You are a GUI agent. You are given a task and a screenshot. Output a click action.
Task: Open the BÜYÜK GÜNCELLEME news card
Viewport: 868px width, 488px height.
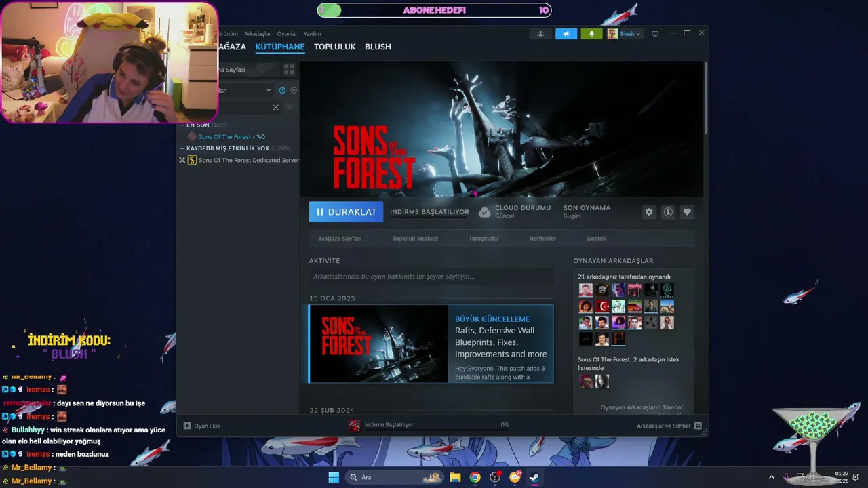click(x=431, y=344)
